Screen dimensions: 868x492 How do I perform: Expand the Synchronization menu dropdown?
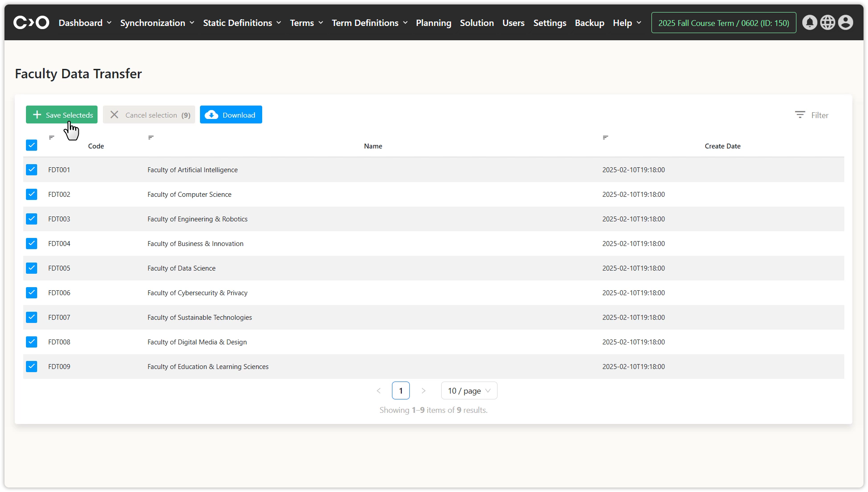click(157, 23)
